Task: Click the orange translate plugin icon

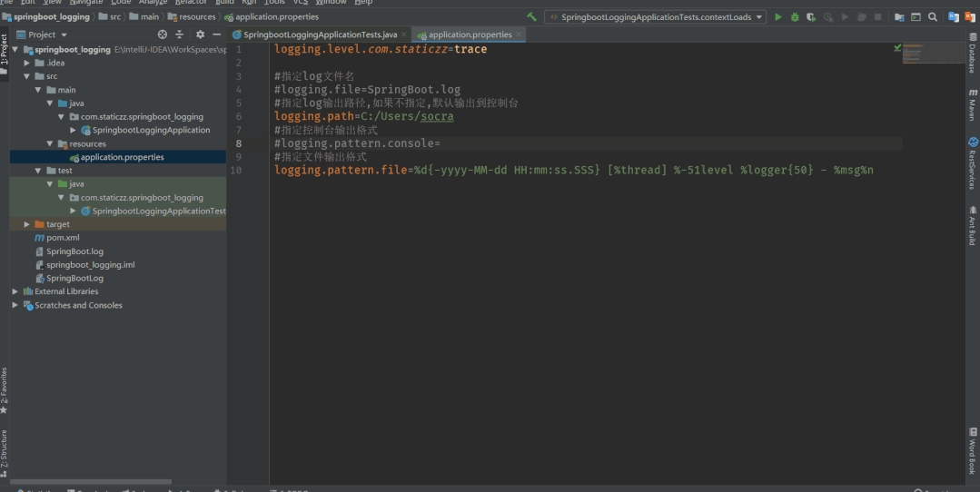Action: click(969, 17)
